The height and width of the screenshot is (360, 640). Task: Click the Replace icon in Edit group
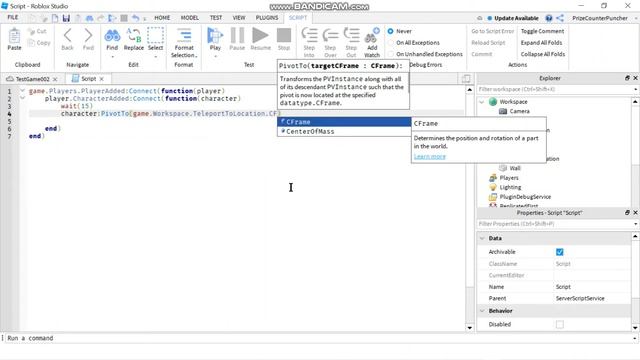coord(133,36)
